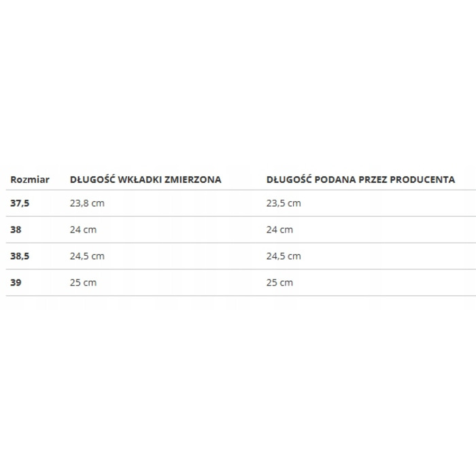Click producer length 24 cm cell

279,230
